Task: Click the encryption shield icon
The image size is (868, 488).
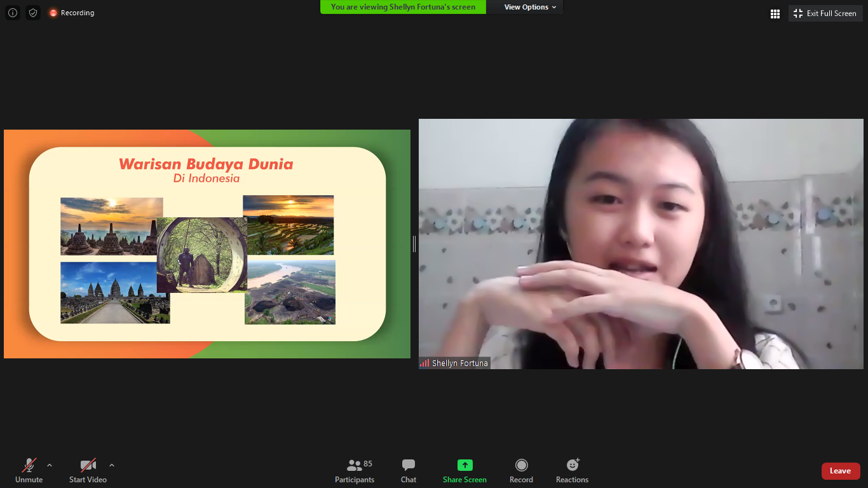Action: pos(33,13)
